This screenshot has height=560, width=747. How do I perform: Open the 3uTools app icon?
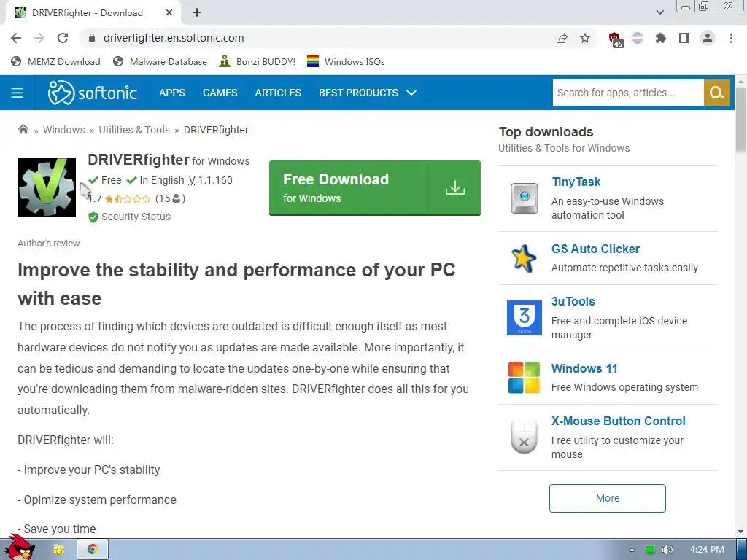click(525, 318)
